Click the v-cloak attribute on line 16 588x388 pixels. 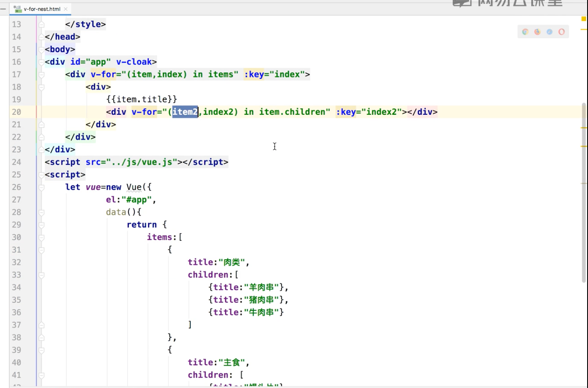click(134, 62)
